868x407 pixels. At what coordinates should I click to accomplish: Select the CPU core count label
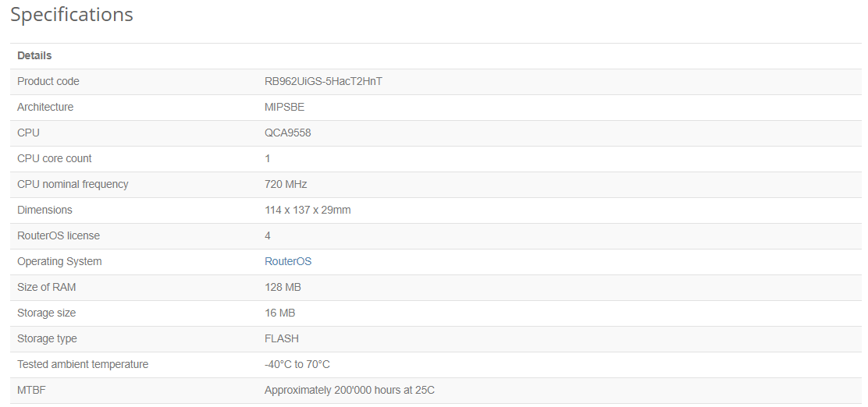pyautogui.click(x=55, y=159)
